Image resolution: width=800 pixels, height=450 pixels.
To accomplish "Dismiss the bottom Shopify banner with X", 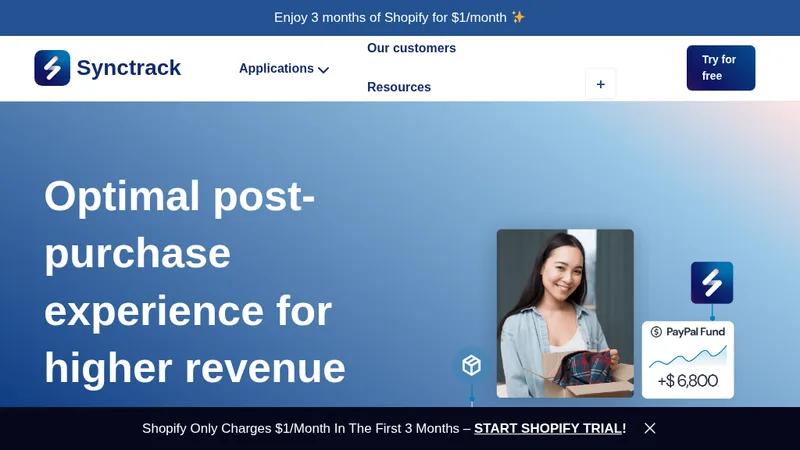I will (649, 429).
